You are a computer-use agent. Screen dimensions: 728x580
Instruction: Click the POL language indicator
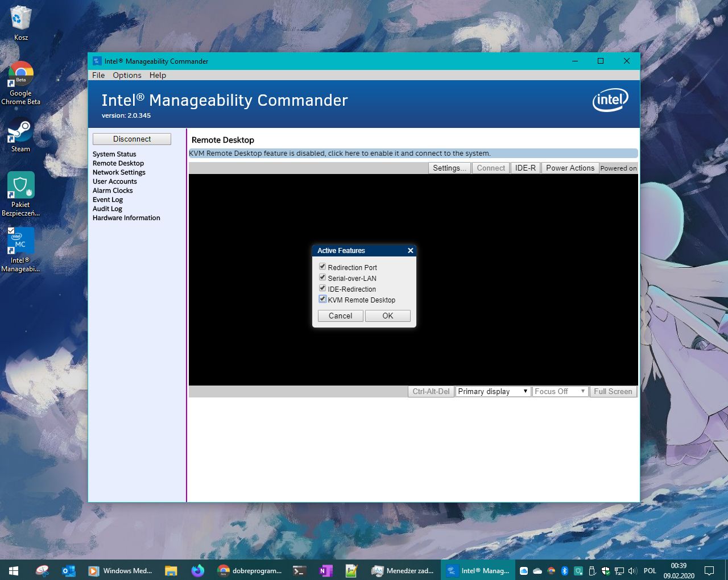[x=650, y=570]
